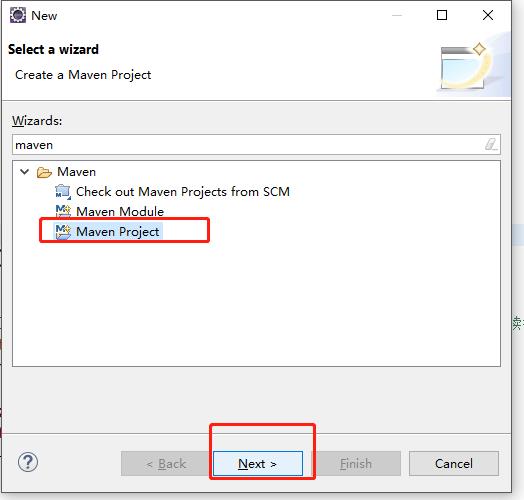Clear the wizard filter with eraser icon
524x500 pixels.
(x=491, y=144)
